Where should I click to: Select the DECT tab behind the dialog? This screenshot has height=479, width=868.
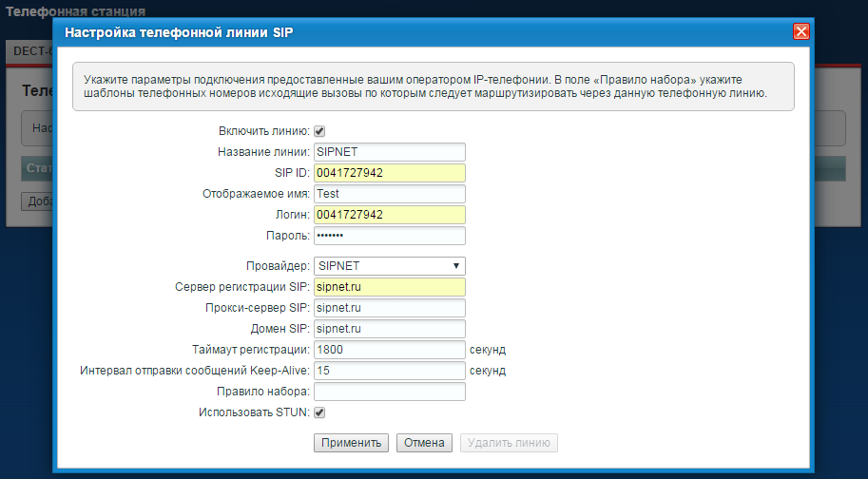[30, 51]
